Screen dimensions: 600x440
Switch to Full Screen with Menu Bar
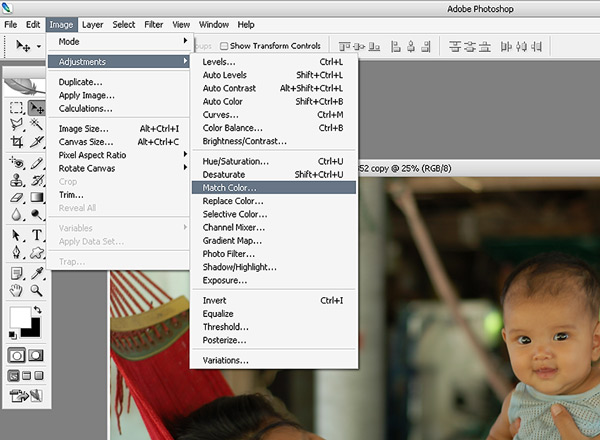pyautogui.click(x=26, y=376)
